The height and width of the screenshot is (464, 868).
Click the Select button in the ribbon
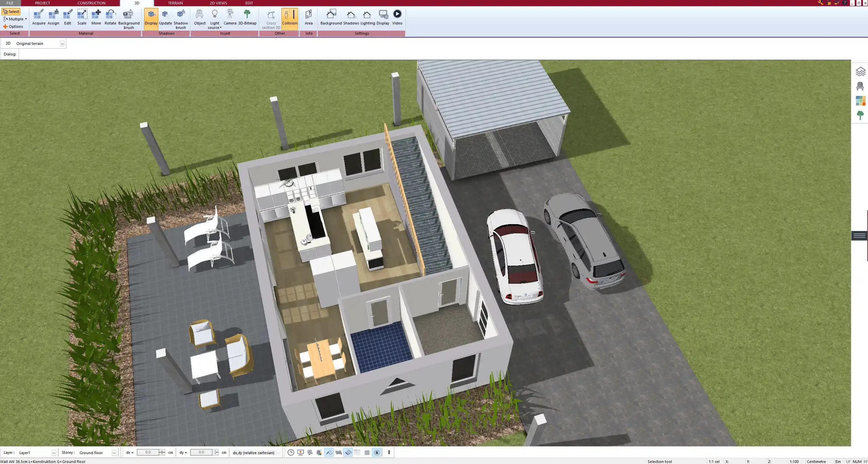(x=11, y=11)
